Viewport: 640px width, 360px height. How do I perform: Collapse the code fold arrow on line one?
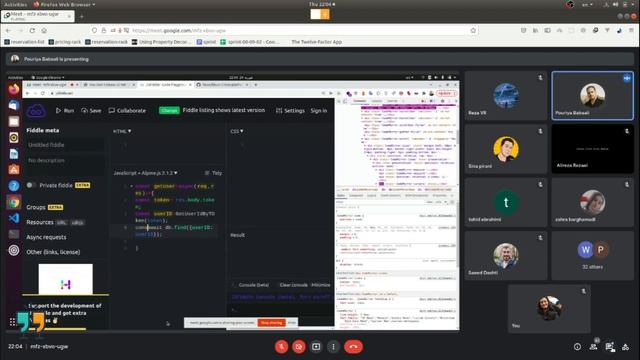tap(131, 186)
